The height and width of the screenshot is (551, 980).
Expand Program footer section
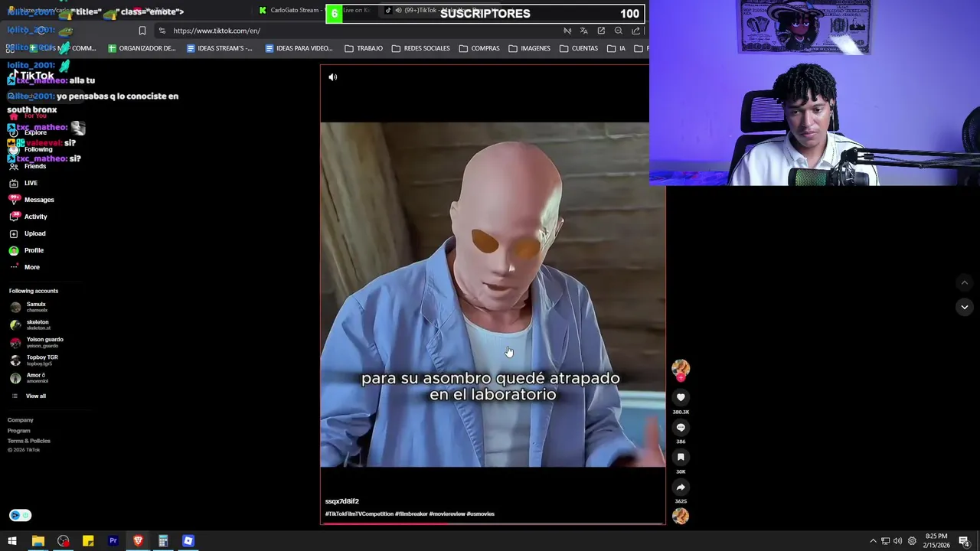(19, 431)
